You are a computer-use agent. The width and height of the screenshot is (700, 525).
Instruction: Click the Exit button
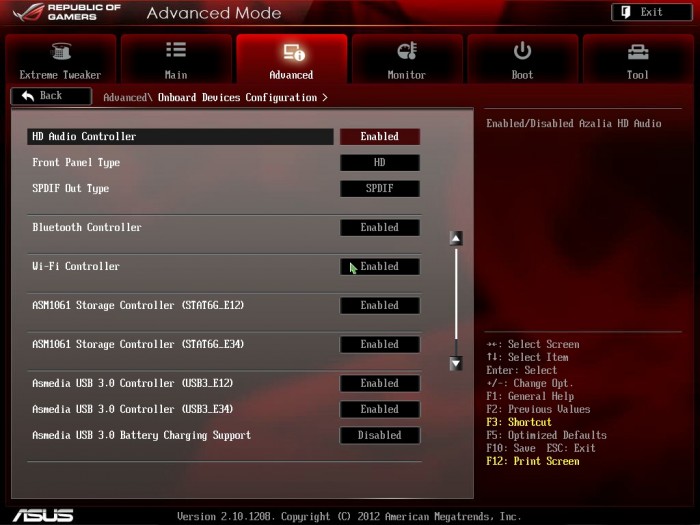(x=651, y=12)
